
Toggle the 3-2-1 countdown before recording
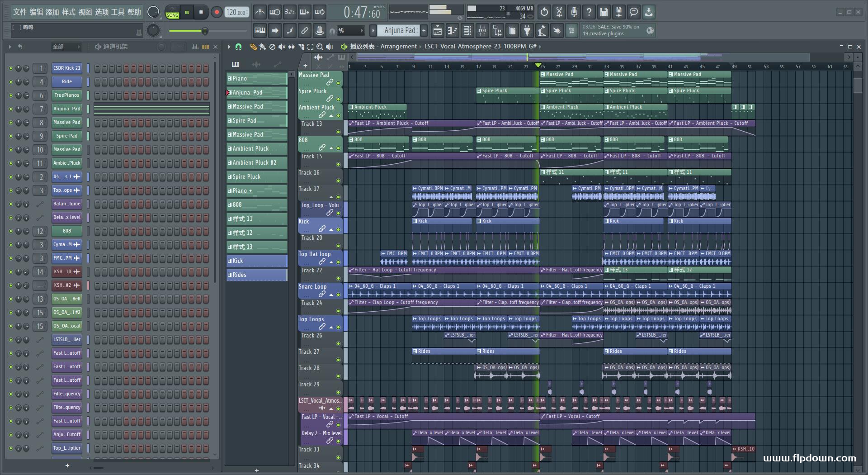tap(290, 12)
